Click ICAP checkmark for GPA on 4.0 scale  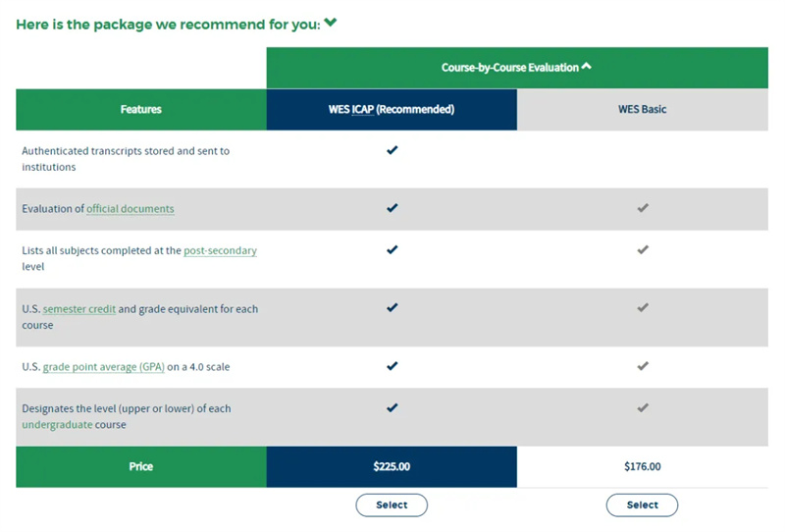click(x=392, y=366)
